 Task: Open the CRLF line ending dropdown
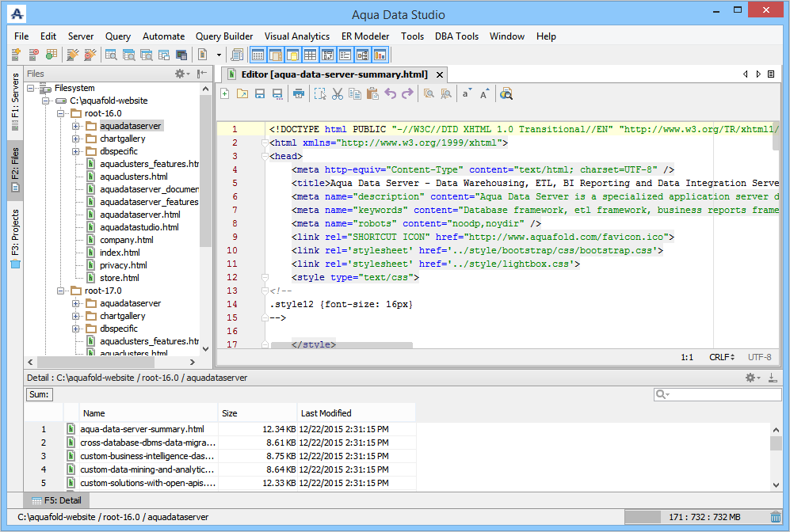click(721, 358)
